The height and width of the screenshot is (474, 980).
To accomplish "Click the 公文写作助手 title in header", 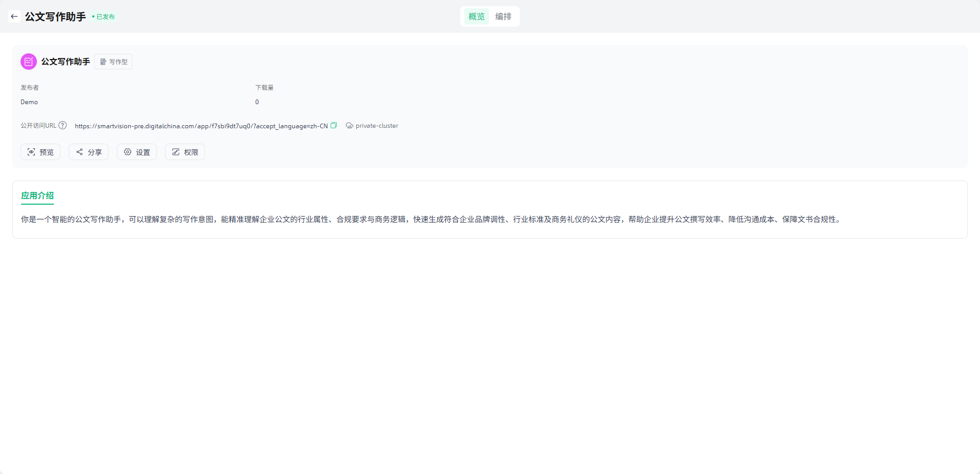I will [55, 16].
